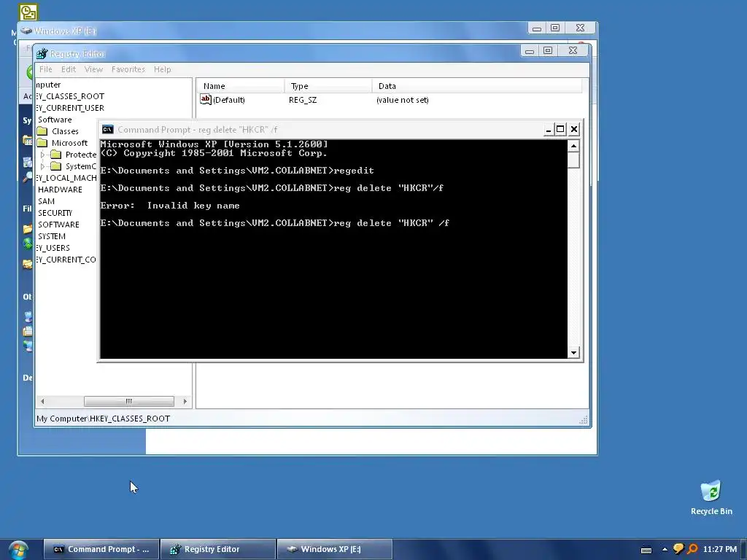
Task: Click the Classes folder icon in tree
Action: 42,131
